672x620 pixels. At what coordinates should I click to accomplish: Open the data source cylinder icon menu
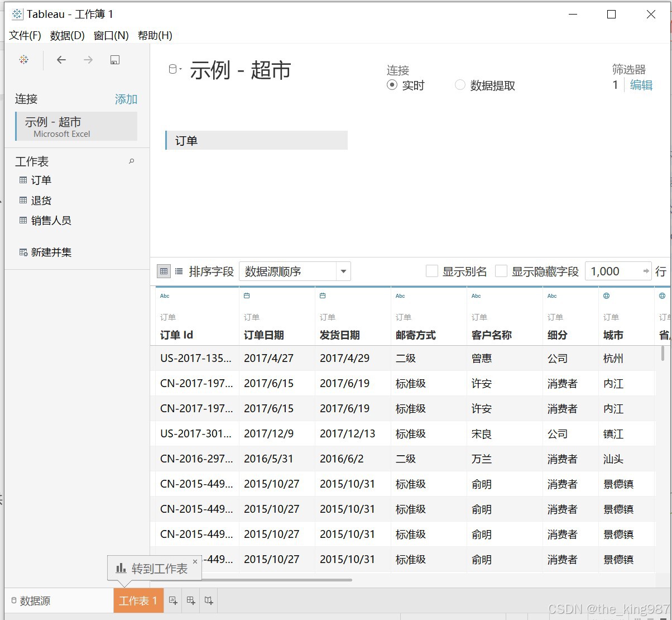pyautogui.click(x=175, y=69)
